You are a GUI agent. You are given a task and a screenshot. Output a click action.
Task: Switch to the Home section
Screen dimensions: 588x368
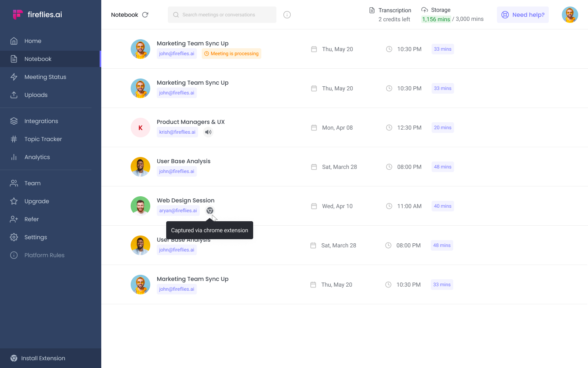pos(33,41)
